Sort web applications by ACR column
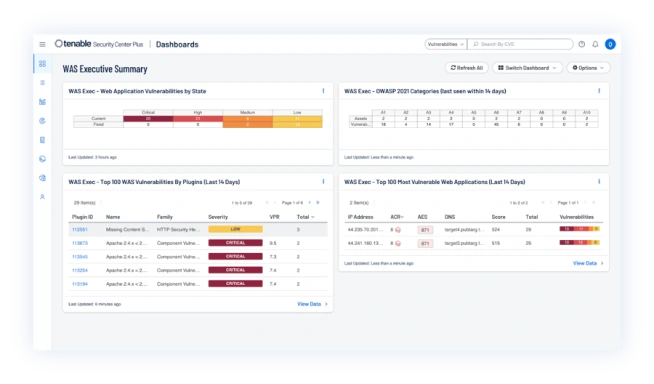 (x=397, y=217)
